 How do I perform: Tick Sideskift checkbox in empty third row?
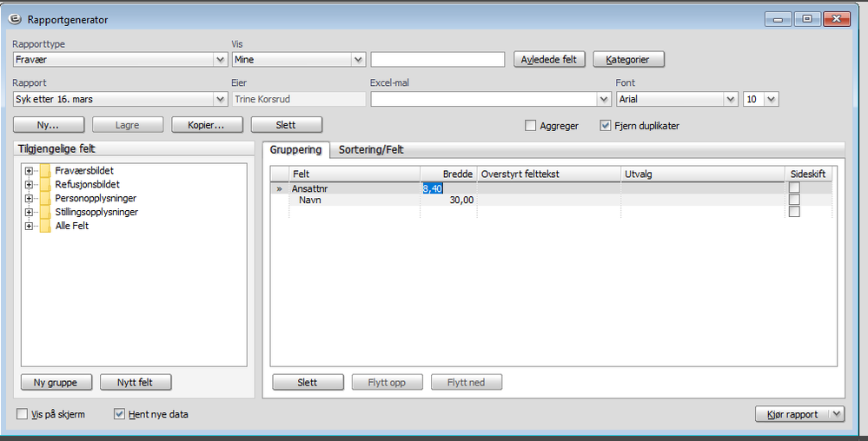pyautogui.click(x=794, y=211)
